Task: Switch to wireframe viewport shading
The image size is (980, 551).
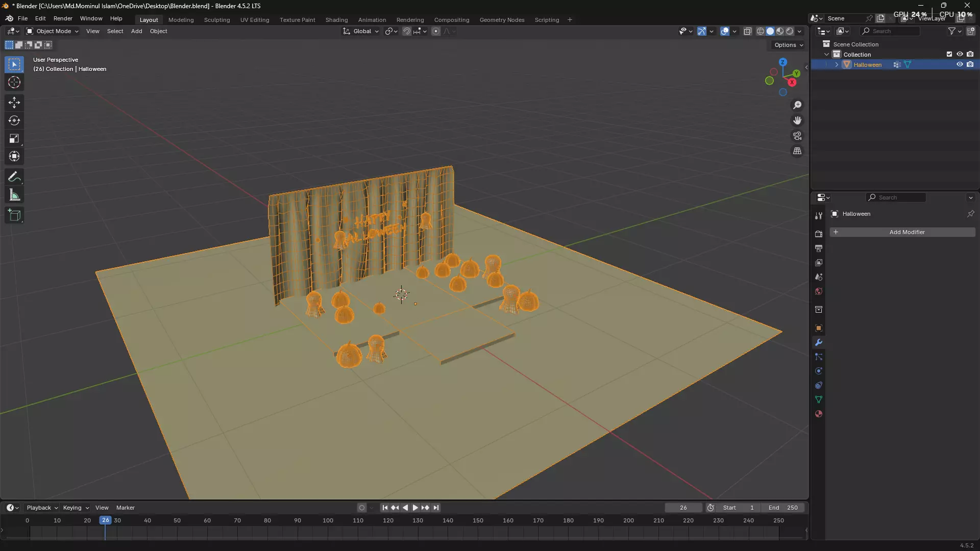Action: 761,31
